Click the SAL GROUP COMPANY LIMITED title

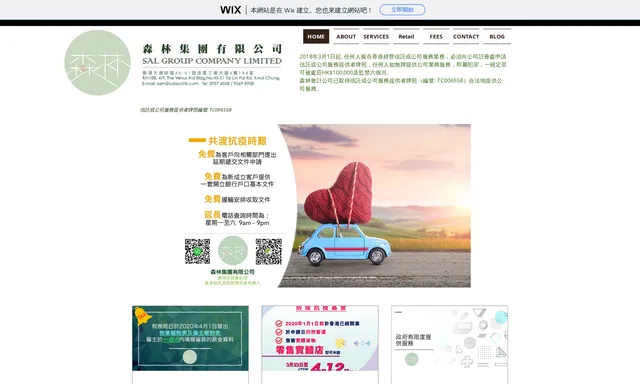[x=212, y=61]
